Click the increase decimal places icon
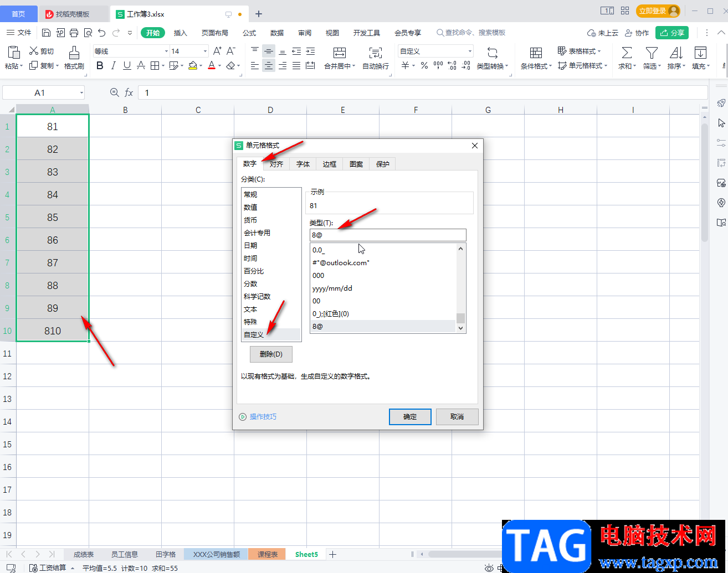Screen dimensions: 728x573 pos(452,66)
